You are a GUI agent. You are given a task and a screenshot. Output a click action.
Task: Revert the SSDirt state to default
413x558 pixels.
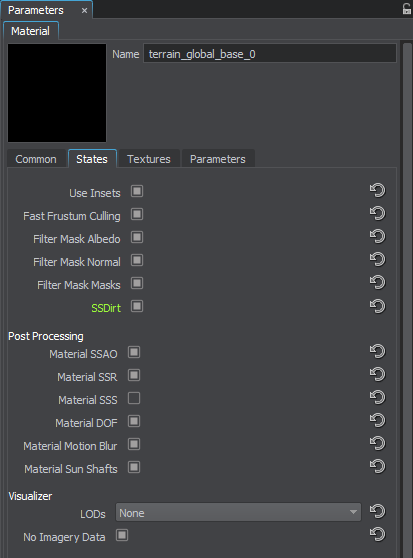point(377,306)
